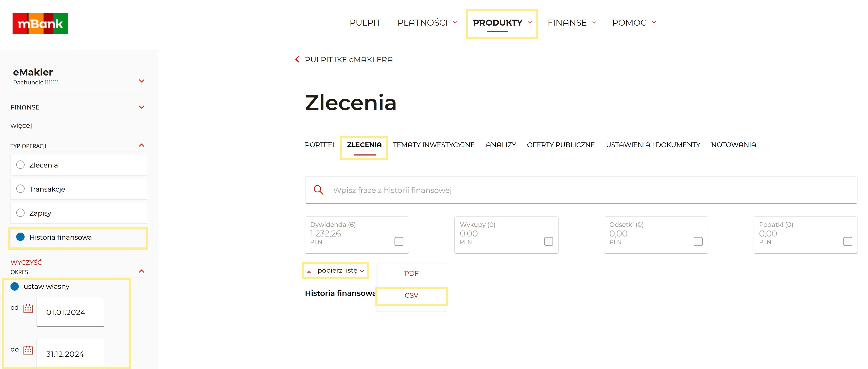Click the mBank logo
The height and width of the screenshot is (369, 868).
click(40, 24)
